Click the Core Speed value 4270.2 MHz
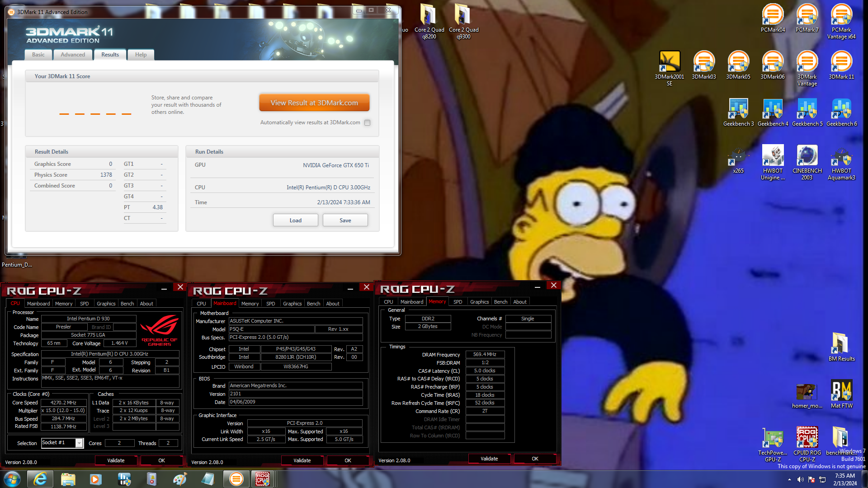The image size is (868, 488). click(63, 403)
